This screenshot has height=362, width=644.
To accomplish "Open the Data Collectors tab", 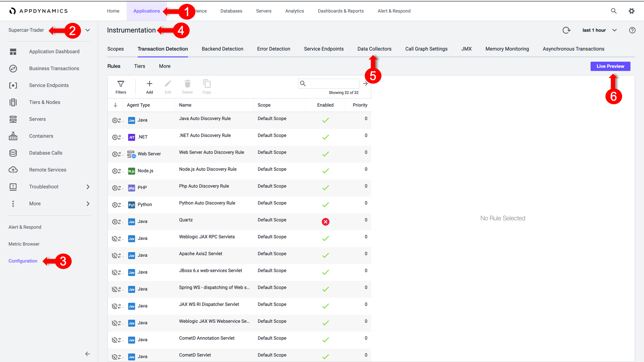I will tap(374, 49).
